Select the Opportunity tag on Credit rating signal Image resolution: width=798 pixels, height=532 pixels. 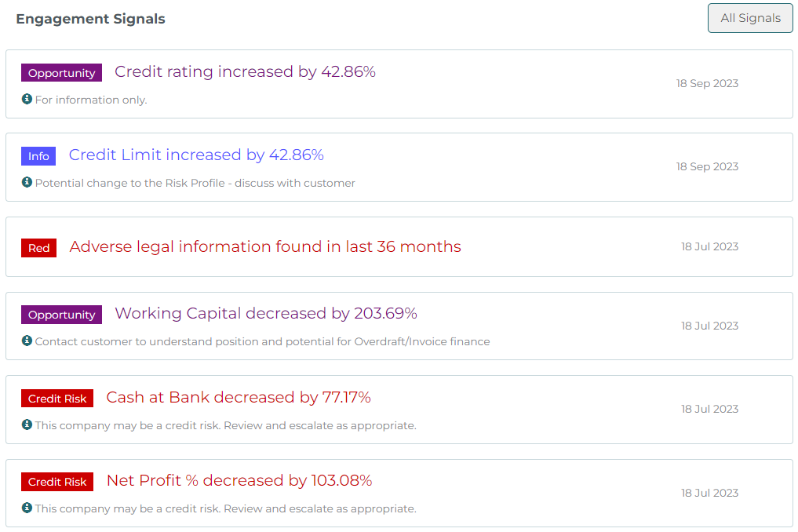[x=61, y=73]
